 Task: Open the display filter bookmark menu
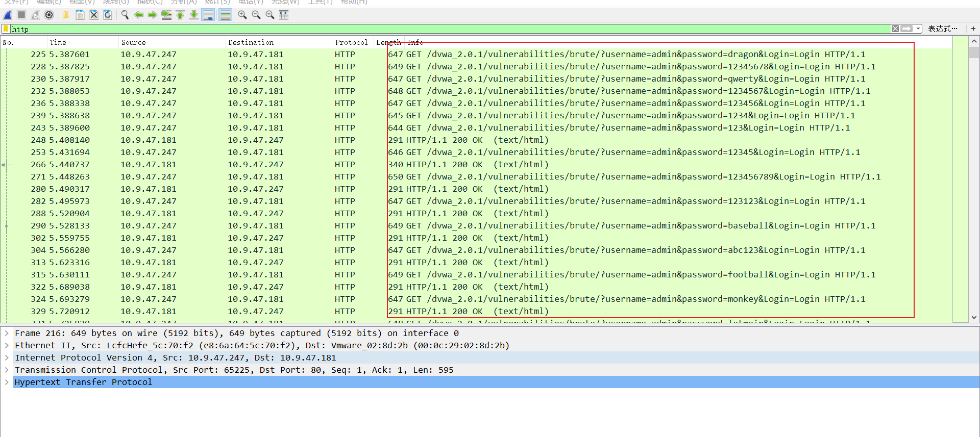6,29
